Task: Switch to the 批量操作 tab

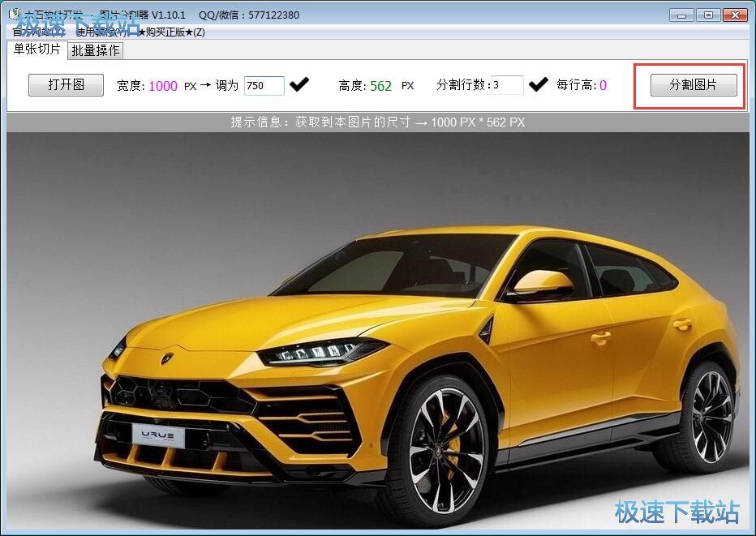Action: [x=96, y=50]
